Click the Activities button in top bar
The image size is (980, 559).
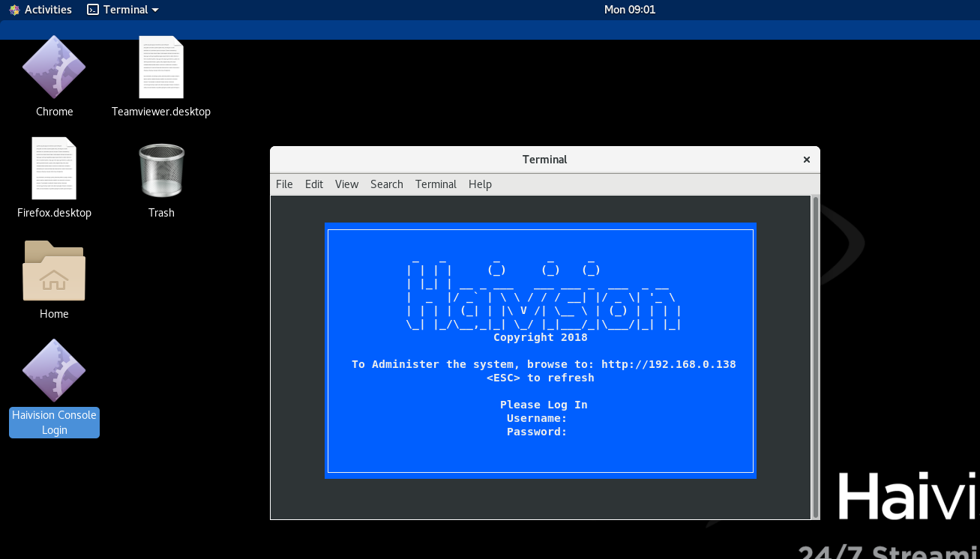point(40,10)
